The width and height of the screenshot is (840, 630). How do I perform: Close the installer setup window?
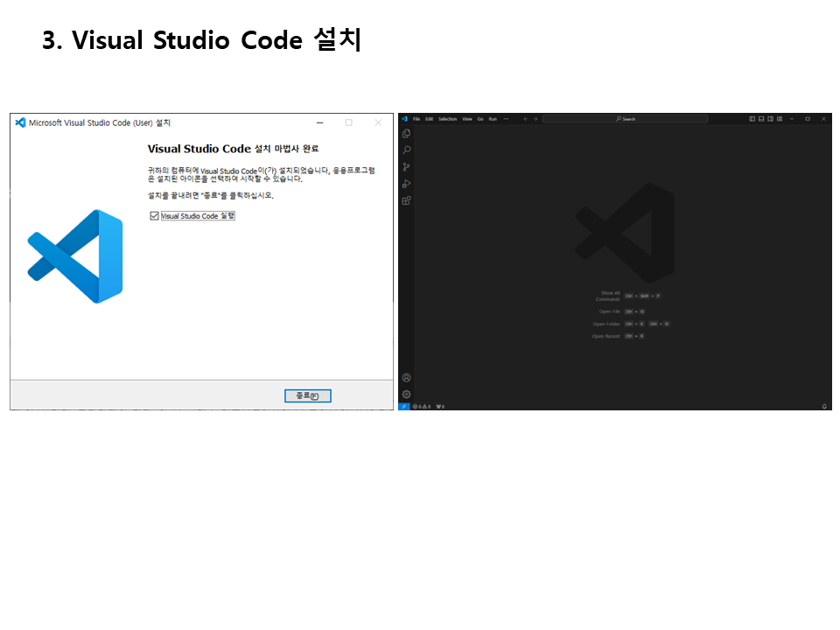[x=378, y=122]
